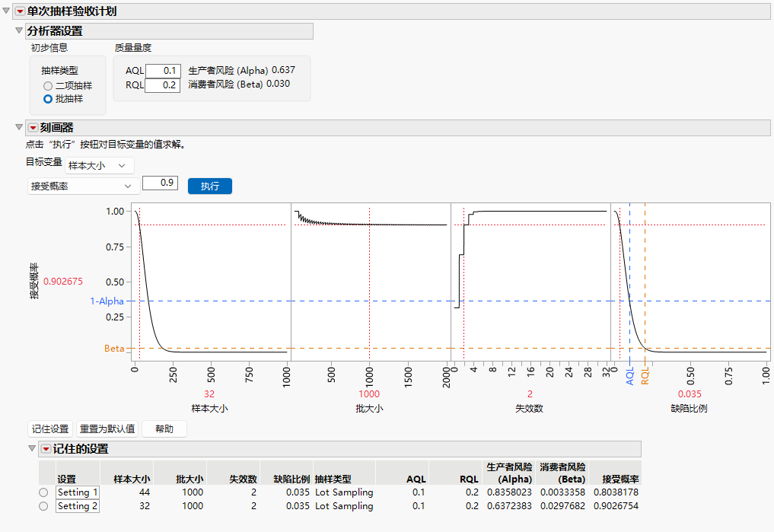Image resolution: width=774 pixels, height=532 pixels.
Task: Click the Alpha cell 0.6372383
Action: click(509, 506)
